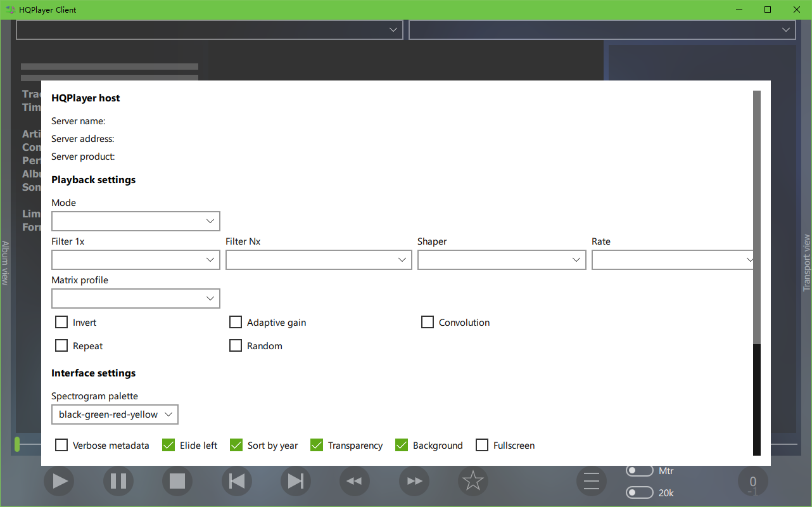The height and width of the screenshot is (507, 812).
Task: Click the green seek slider handle
Action: (x=17, y=444)
